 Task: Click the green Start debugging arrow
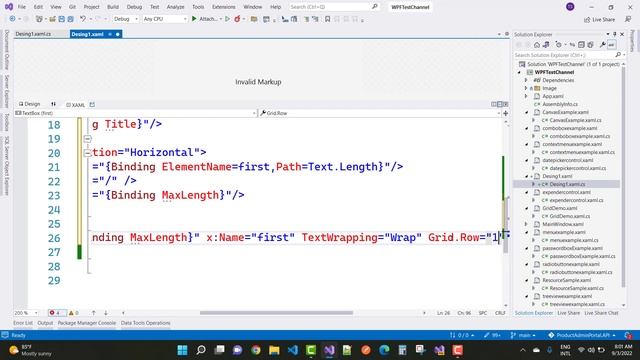[194, 19]
